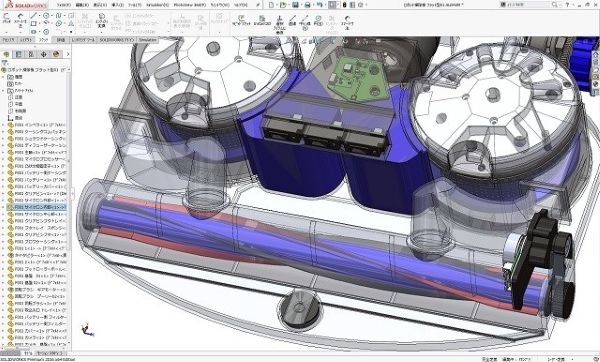Click the Save icon in the top toolbar

tap(295, 5)
